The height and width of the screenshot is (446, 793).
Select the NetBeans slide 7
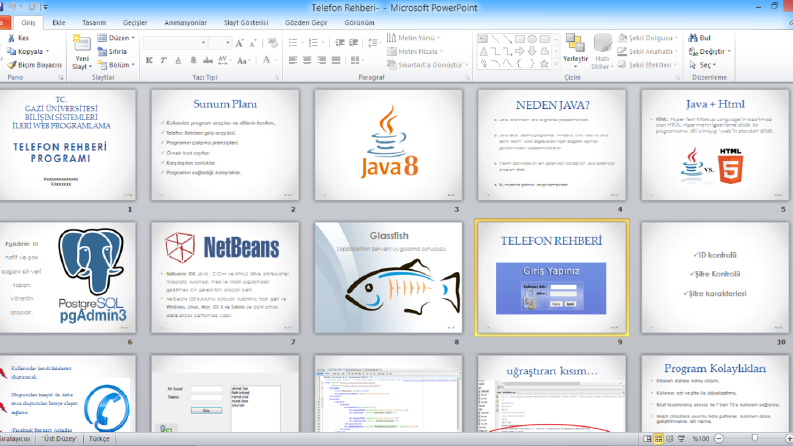(x=225, y=277)
